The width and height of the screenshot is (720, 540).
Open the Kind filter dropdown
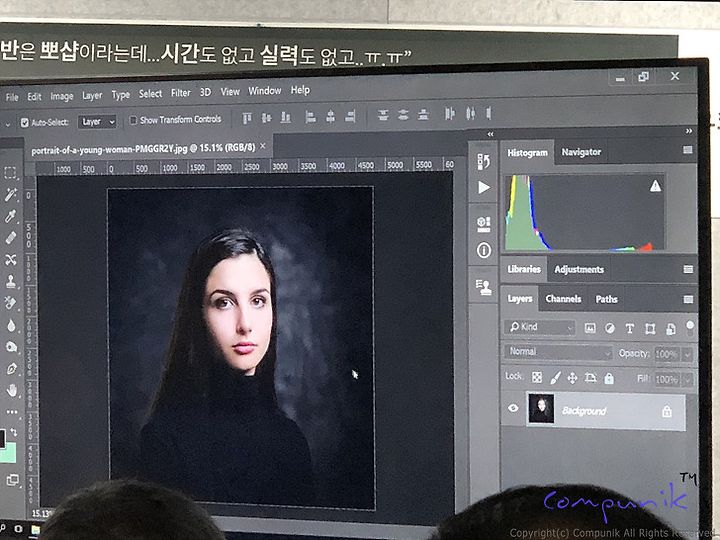click(x=540, y=327)
